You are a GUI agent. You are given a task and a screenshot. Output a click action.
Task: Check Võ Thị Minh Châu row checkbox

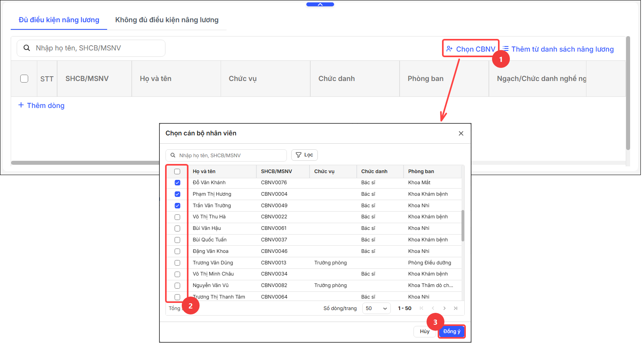pos(177,274)
